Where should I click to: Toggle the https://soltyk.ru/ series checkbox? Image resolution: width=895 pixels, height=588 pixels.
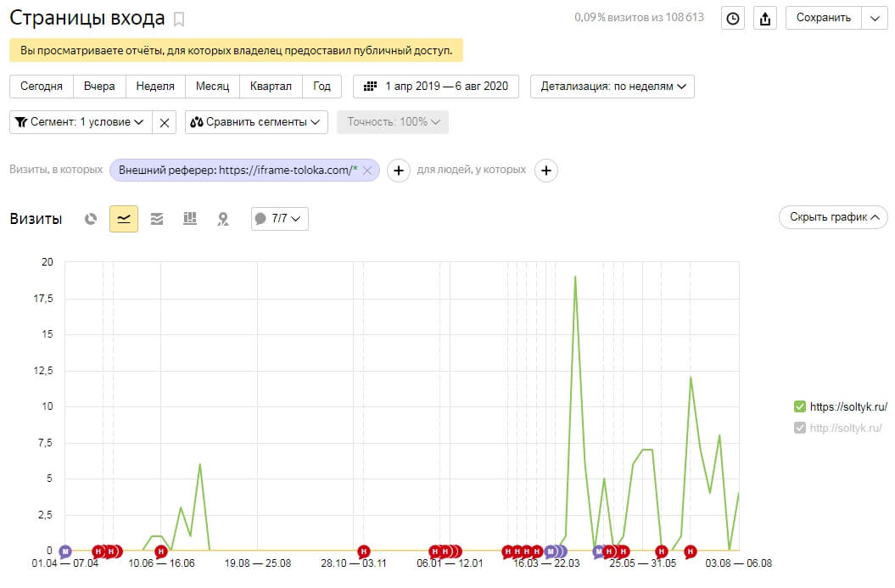[800, 406]
